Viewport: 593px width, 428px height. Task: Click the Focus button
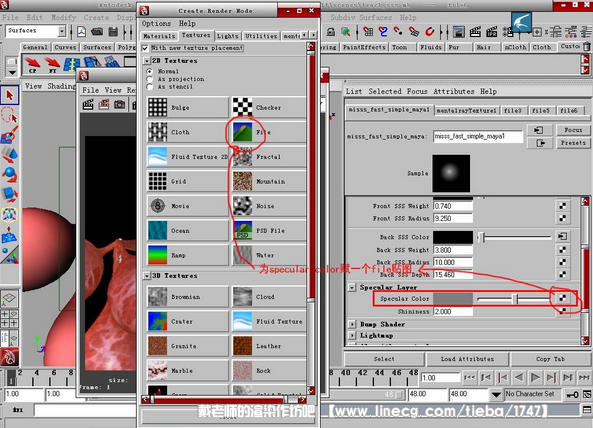(x=573, y=130)
